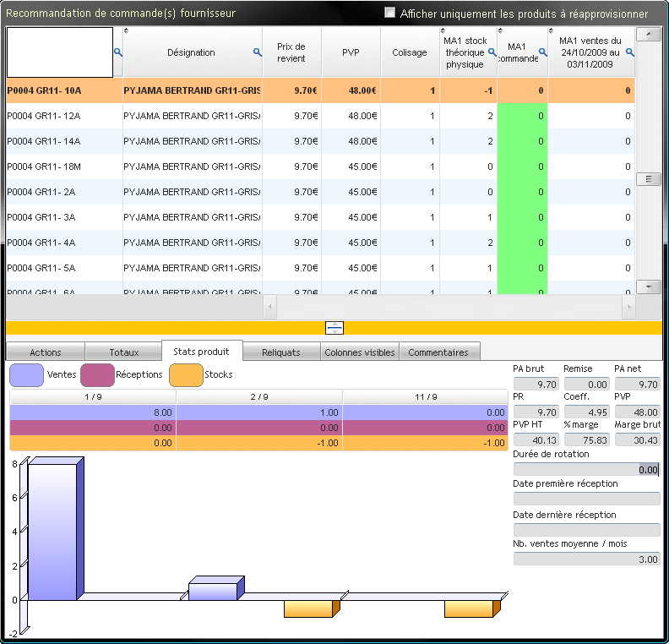The width and height of the screenshot is (669, 644).
Task: Click the Remise value field
Action: point(587,384)
